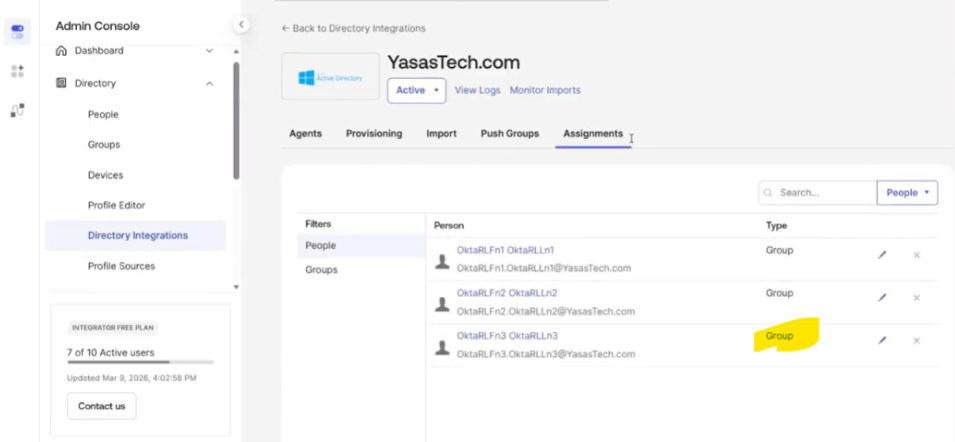Screen dimensions: 955x442
Task: Click the active users progress bar
Action: click(140, 362)
